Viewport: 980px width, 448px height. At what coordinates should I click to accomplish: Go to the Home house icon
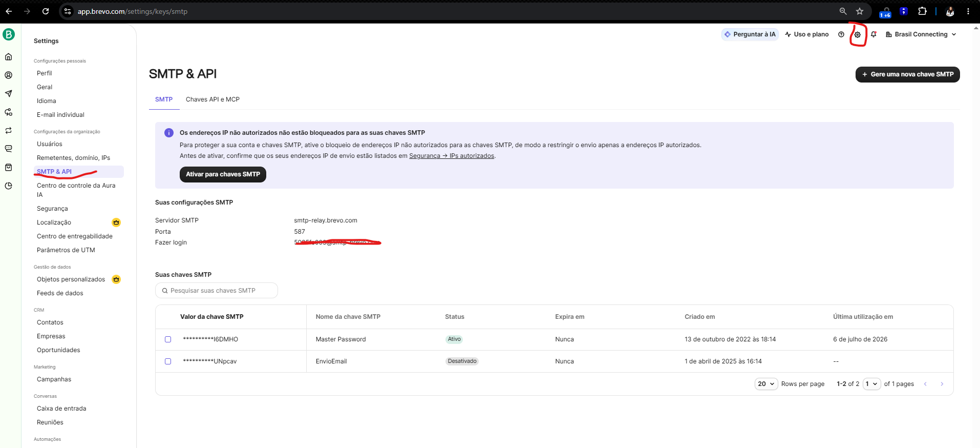[x=9, y=57]
